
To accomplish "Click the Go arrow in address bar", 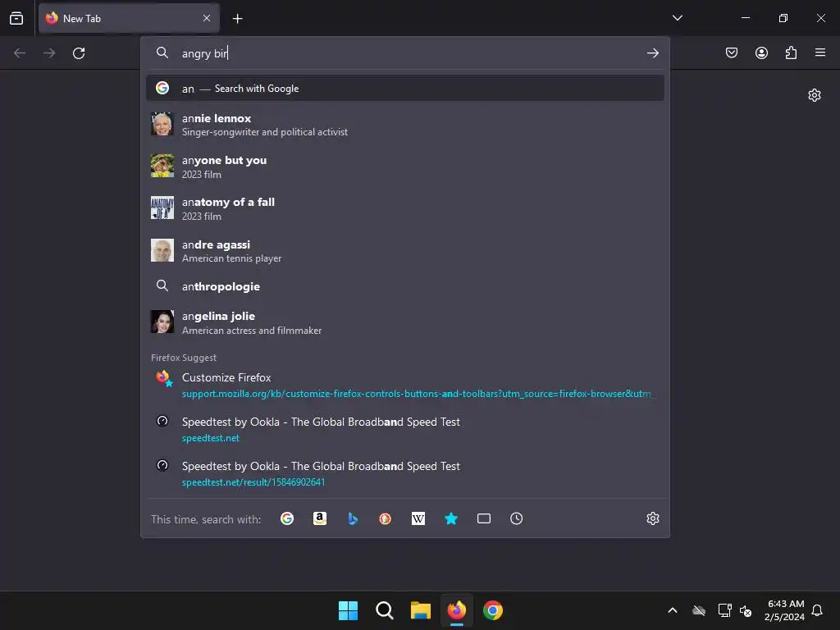I will coord(652,53).
